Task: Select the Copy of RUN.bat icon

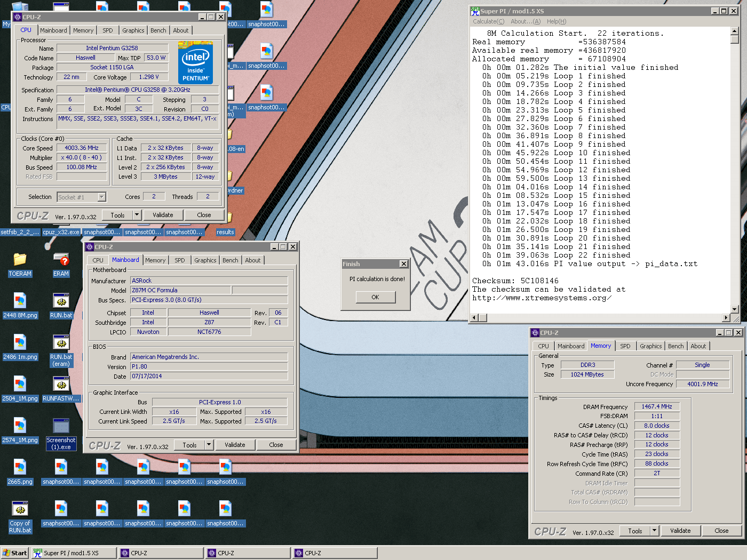Action: point(20,517)
